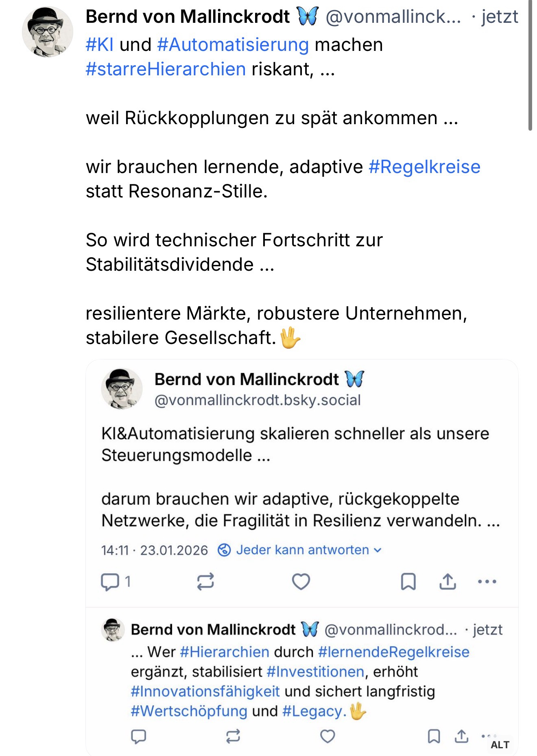
Task: Expand 'Jeder kann antworten' dropdown
Action: click(x=300, y=550)
